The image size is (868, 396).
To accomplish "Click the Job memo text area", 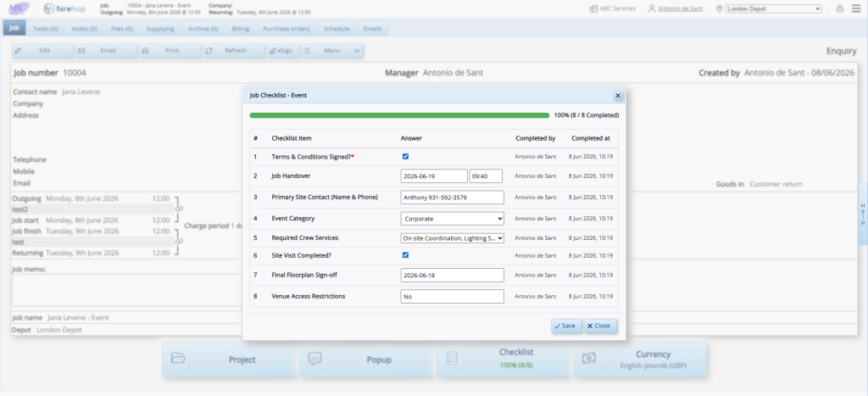I will [x=127, y=290].
